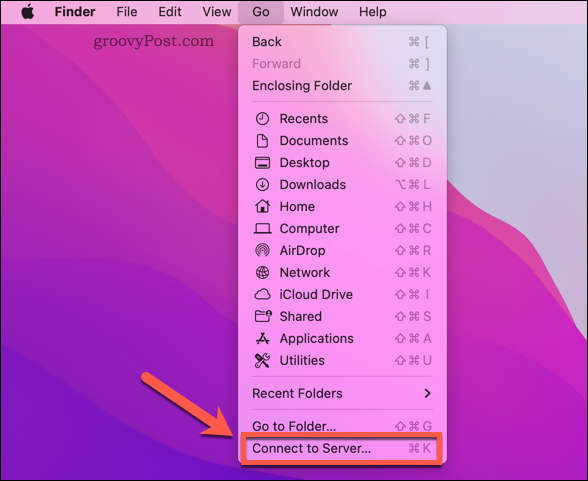Viewport: 588px width, 481px height.
Task: Click the Home house icon
Action: pyautogui.click(x=262, y=207)
